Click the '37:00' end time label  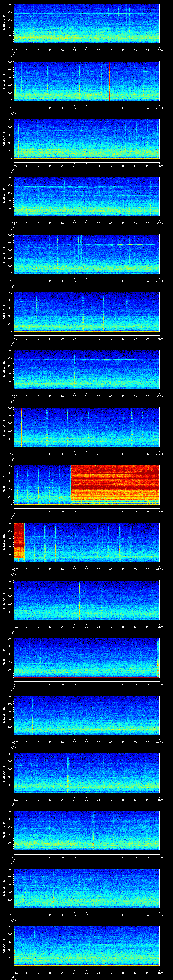[x=159, y=339]
